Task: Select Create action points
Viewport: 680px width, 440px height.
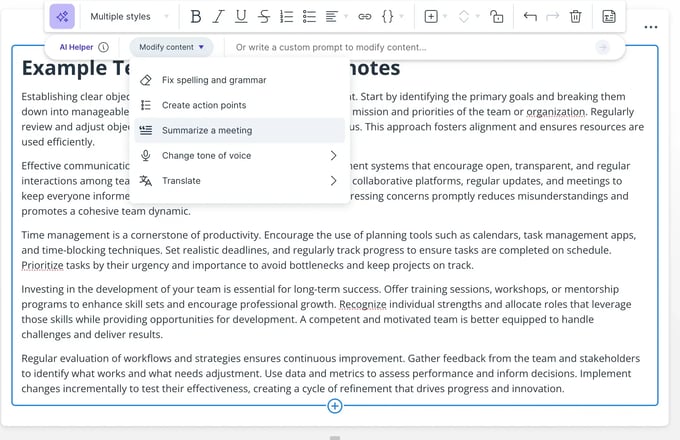Action: pyautogui.click(x=239, y=105)
